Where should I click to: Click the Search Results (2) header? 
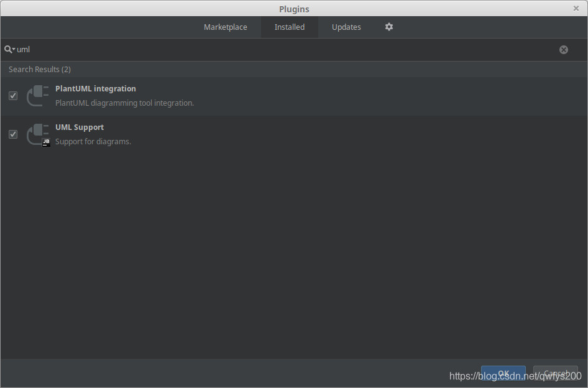tap(40, 70)
